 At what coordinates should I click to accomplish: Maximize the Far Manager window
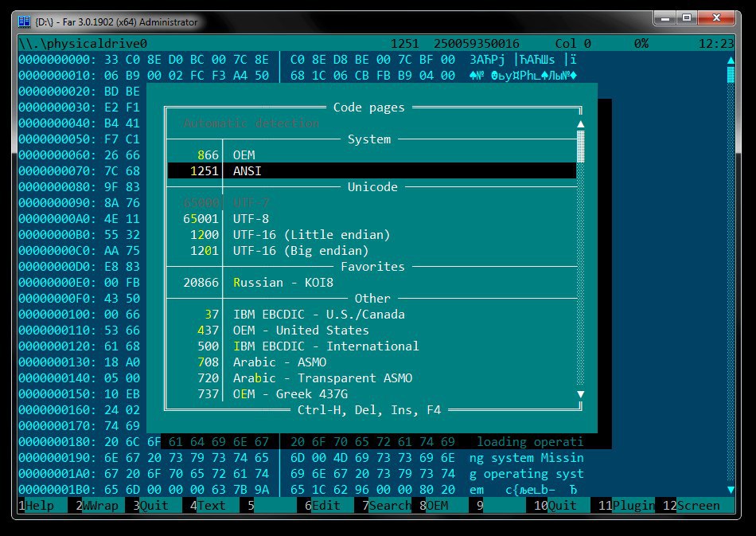pos(687,18)
